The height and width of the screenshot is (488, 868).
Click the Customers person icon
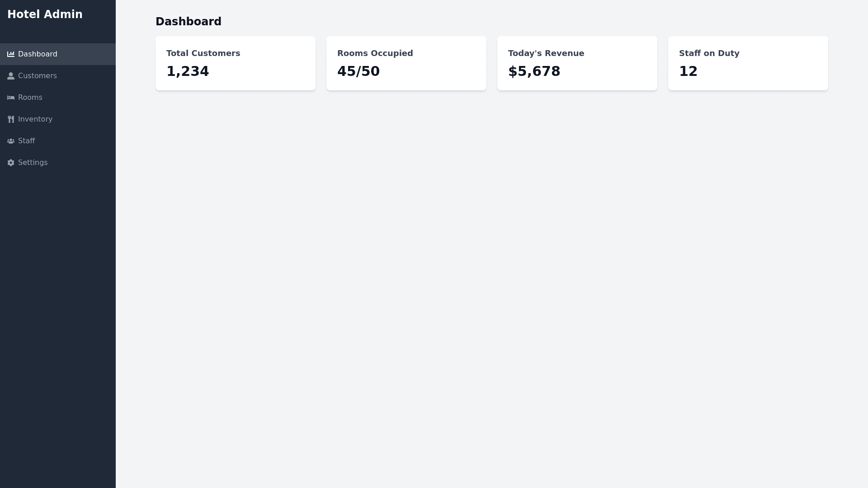point(11,76)
